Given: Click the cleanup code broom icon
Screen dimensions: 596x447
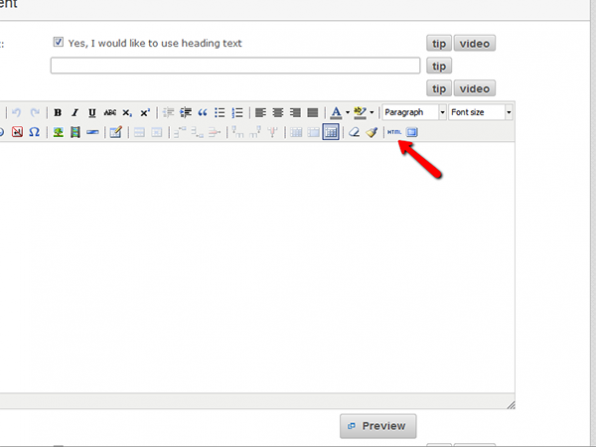Looking at the screenshot, I should [x=371, y=132].
